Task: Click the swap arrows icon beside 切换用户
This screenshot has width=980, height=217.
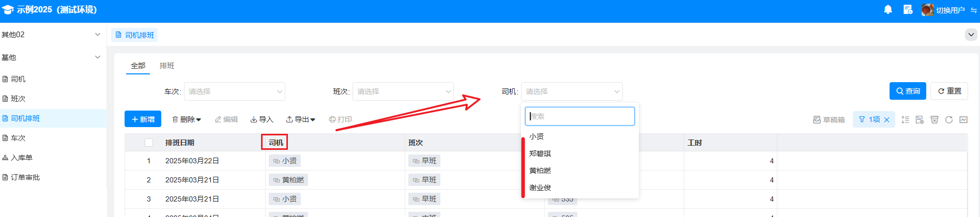Action: [x=974, y=10]
